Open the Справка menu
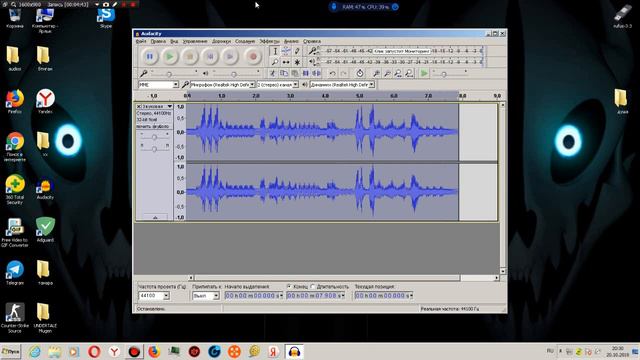640x360 pixels. [312, 41]
